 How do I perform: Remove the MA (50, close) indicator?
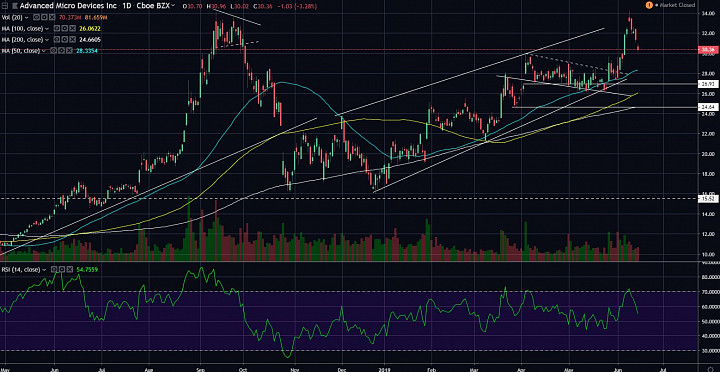(x=69, y=51)
